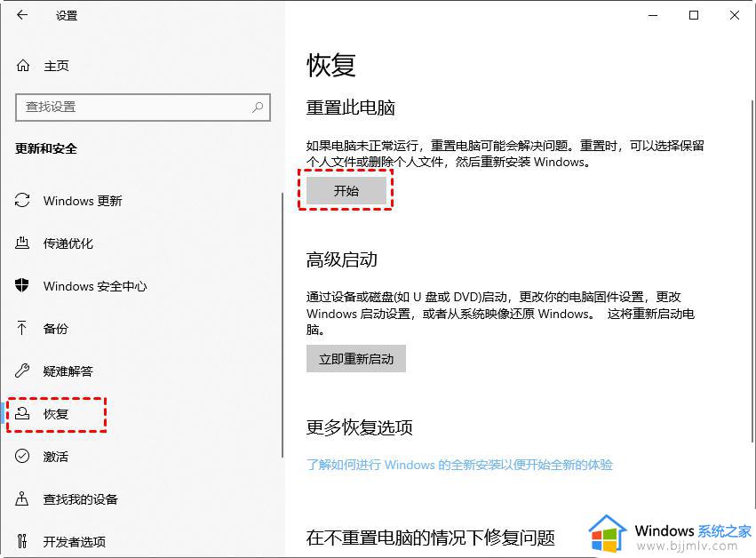Select the 激活 checkmark circle icon
The width and height of the screenshot is (756, 558).
(22, 456)
